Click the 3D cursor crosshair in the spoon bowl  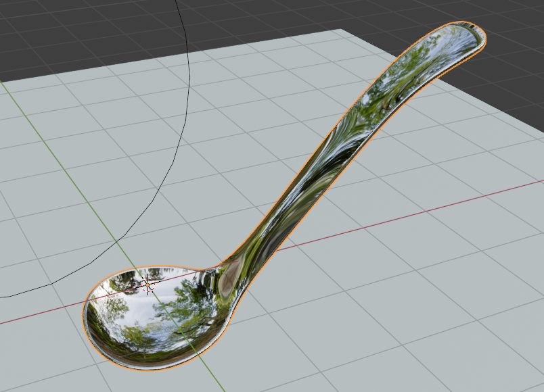click(x=148, y=285)
